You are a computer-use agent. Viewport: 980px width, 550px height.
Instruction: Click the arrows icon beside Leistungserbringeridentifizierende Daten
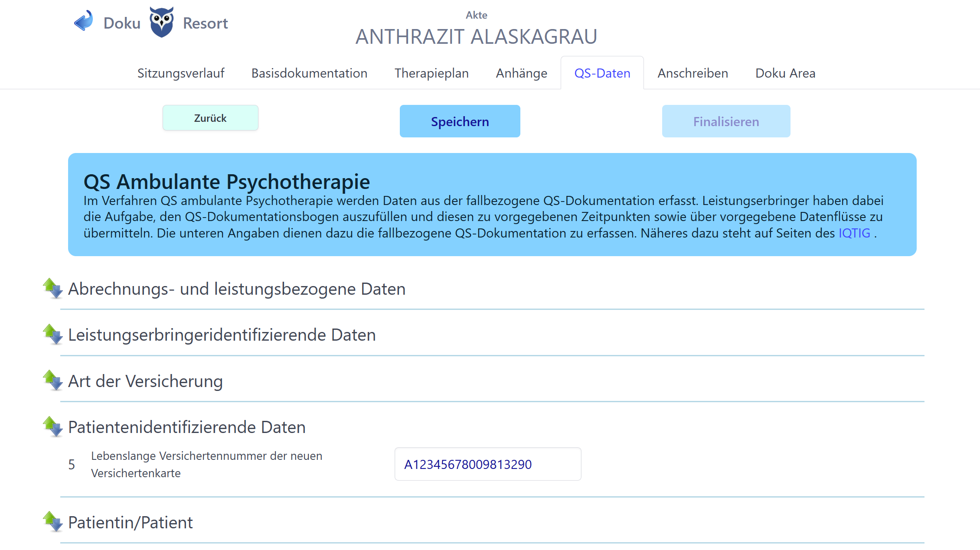52,335
